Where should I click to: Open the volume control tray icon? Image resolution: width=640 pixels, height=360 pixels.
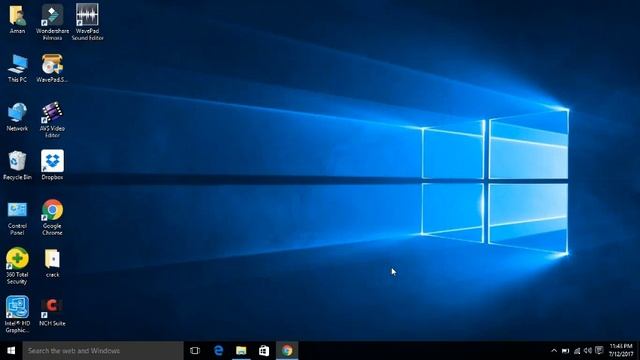588,351
